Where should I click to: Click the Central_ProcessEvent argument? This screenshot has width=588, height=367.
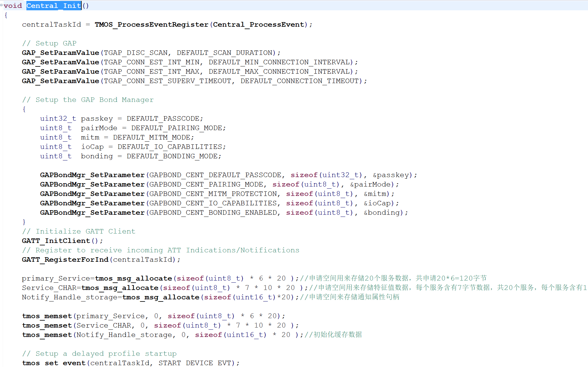click(x=258, y=25)
